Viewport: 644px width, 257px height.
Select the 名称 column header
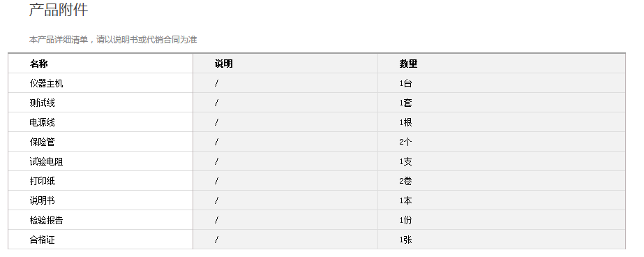point(100,64)
